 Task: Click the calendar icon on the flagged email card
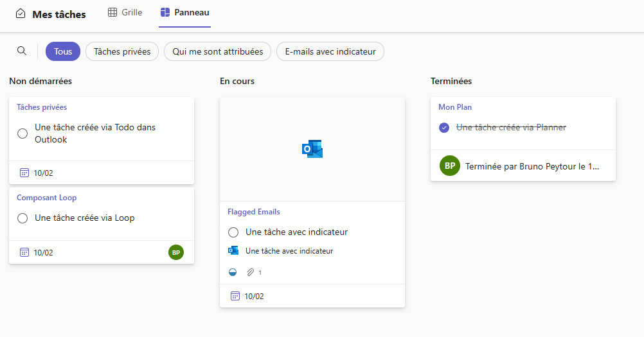click(235, 296)
